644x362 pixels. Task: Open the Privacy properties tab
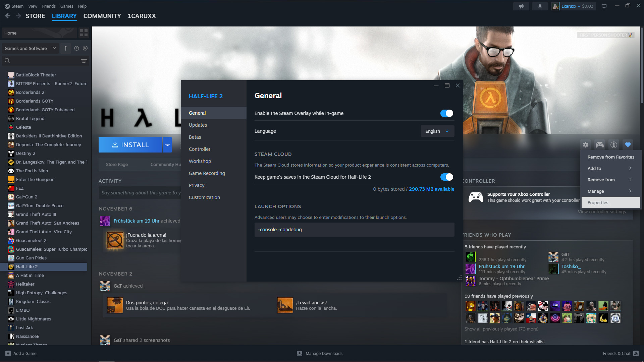click(x=214, y=185)
